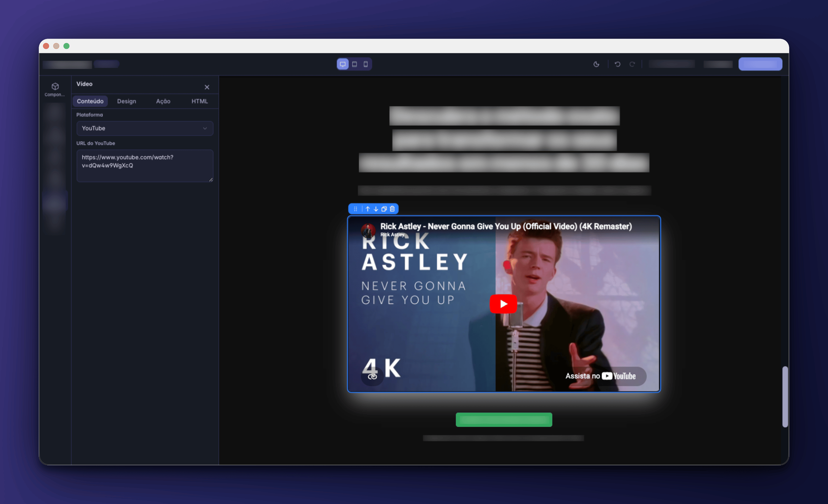The height and width of the screenshot is (504, 828).
Task: Open the Components sidebar panel
Action: [x=55, y=89]
